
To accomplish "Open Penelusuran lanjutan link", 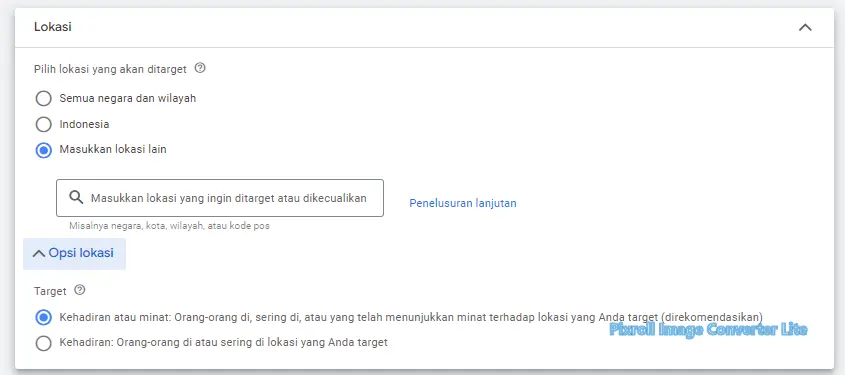I will tap(463, 203).
